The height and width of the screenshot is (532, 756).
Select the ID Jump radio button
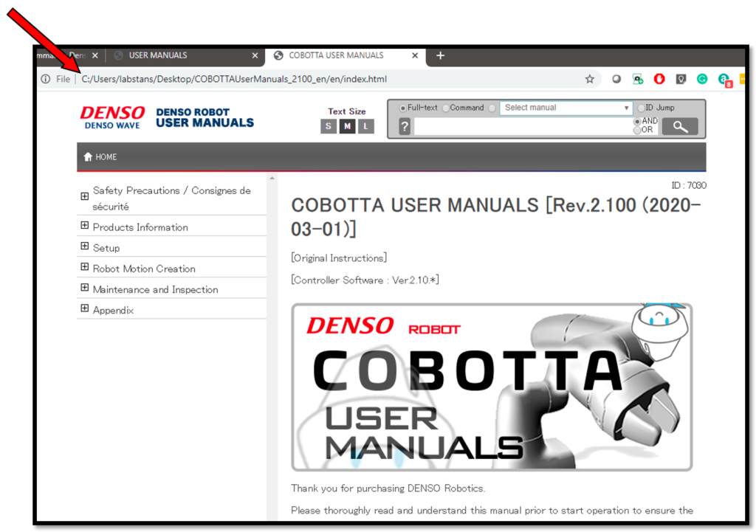(x=642, y=108)
